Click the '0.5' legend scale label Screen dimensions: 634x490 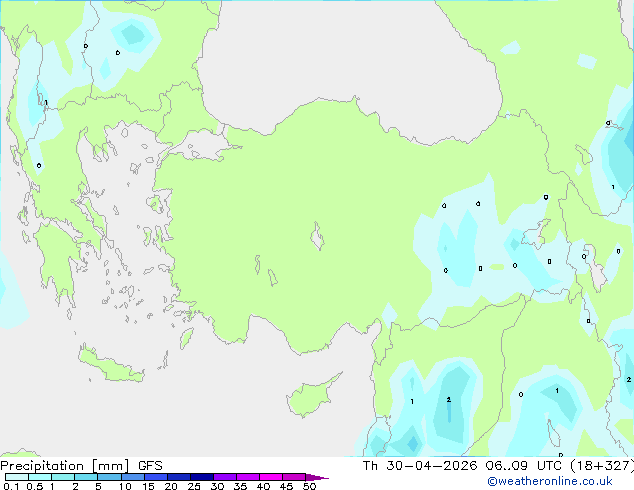(x=35, y=486)
